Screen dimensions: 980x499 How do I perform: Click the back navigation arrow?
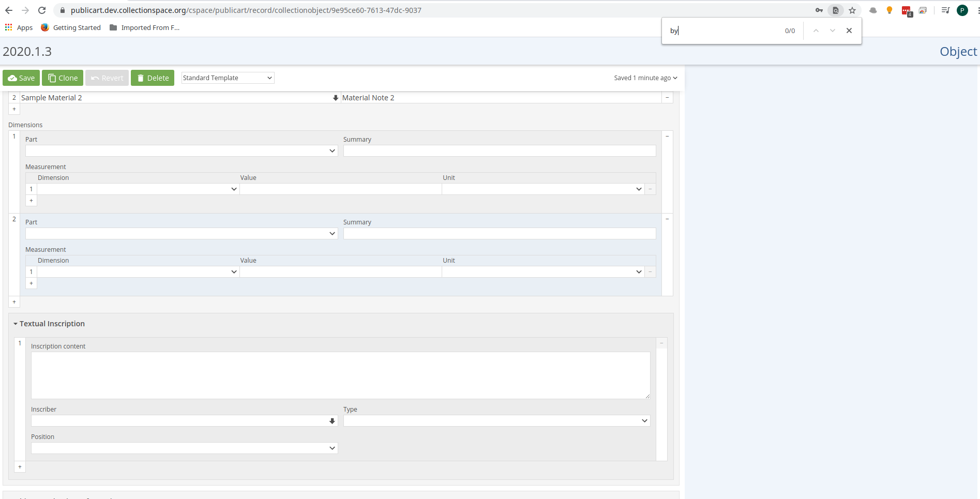click(8, 10)
